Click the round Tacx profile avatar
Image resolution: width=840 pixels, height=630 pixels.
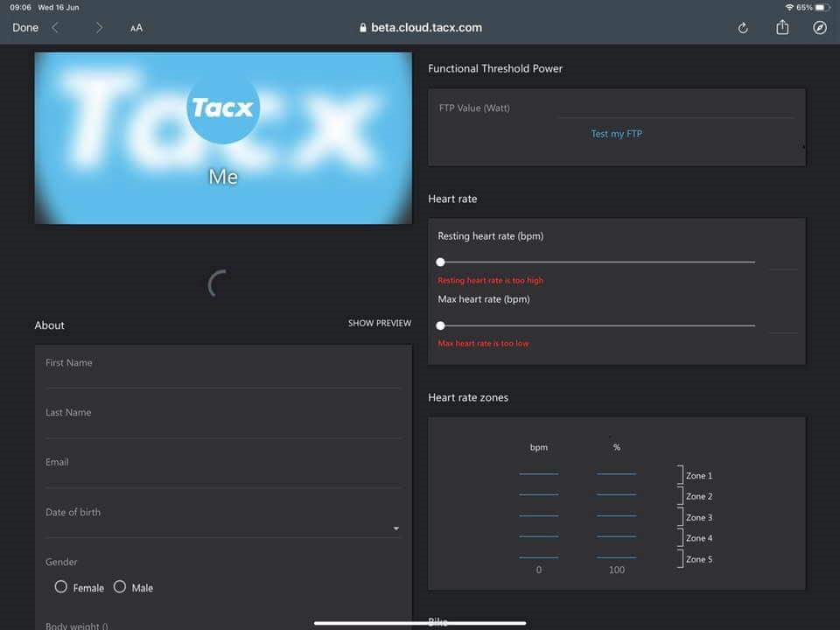pyautogui.click(x=223, y=108)
